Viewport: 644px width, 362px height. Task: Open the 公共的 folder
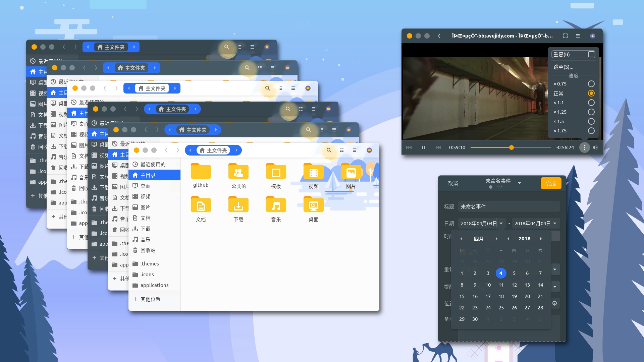click(238, 172)
